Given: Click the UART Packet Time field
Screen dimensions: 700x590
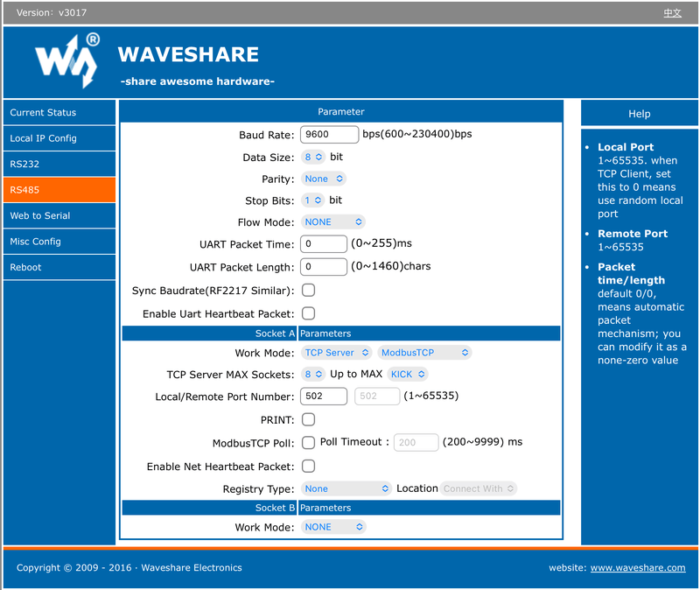Looking at the screenshot, I should pos(324,244).
